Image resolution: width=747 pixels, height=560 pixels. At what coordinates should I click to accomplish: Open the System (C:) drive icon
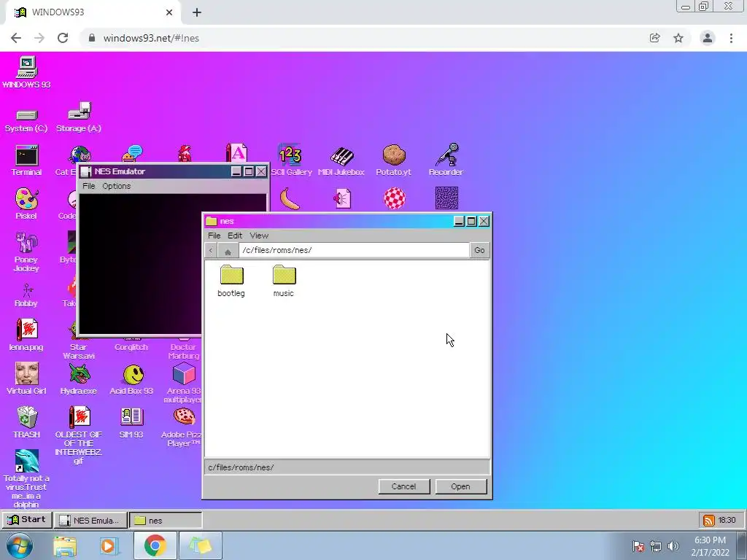[x=26, y=120]
